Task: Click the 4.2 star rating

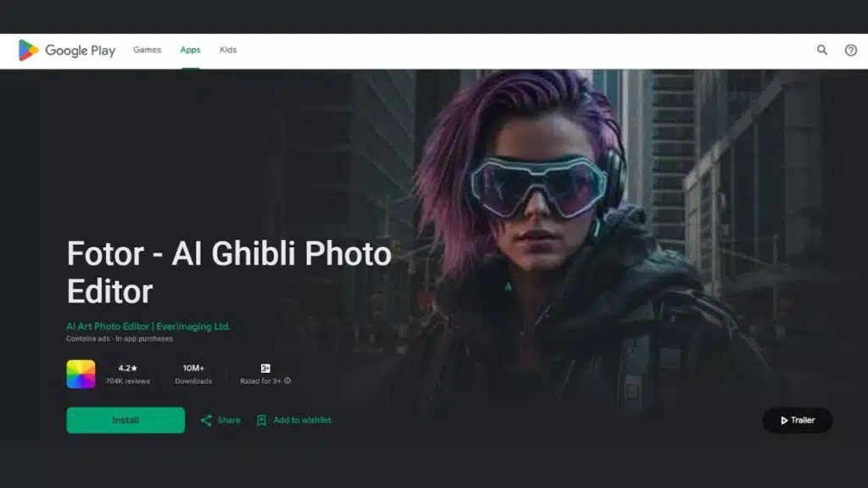Action: coord(127,369)
